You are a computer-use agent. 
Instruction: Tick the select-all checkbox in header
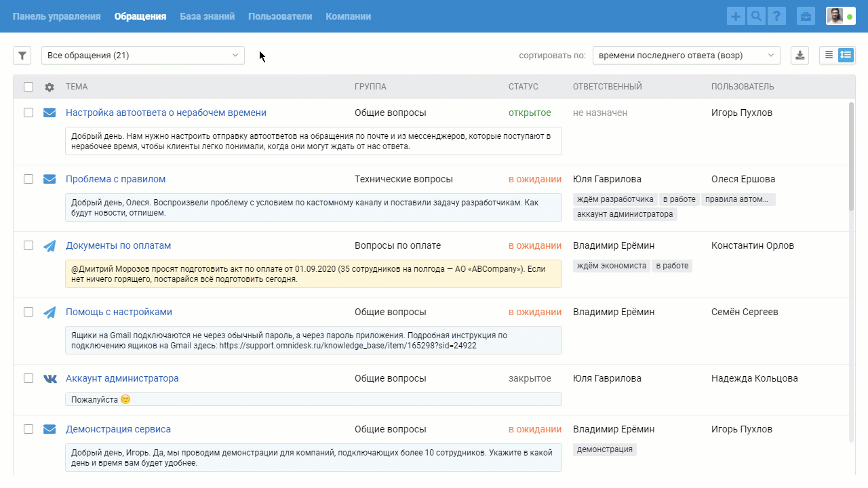click(x=28, y=87)
